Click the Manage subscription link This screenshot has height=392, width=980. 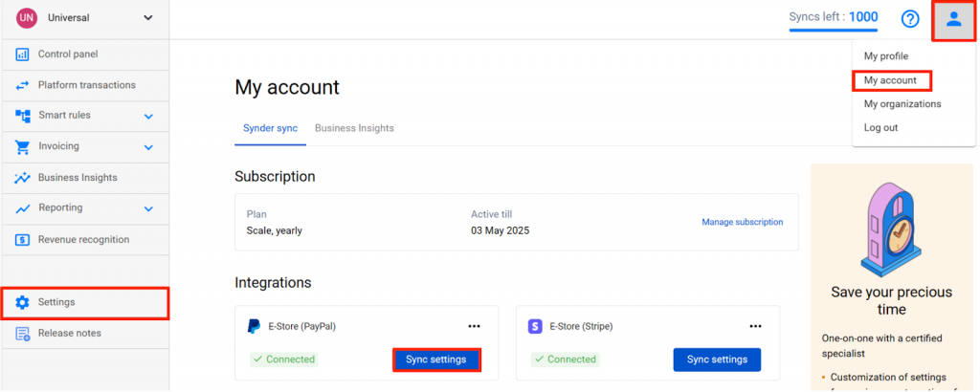point(742,222)
